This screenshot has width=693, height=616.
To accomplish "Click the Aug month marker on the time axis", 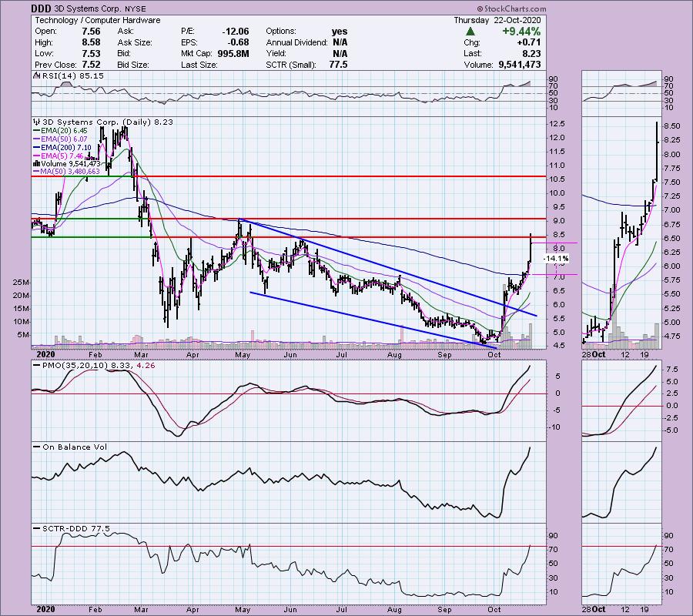I will [396, 357].
